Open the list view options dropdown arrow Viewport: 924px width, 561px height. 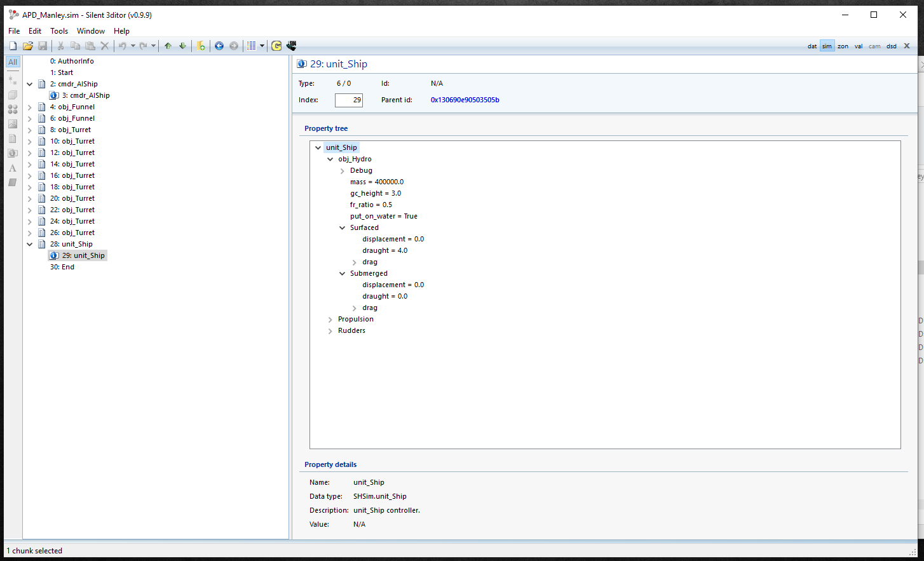(262, 46)
